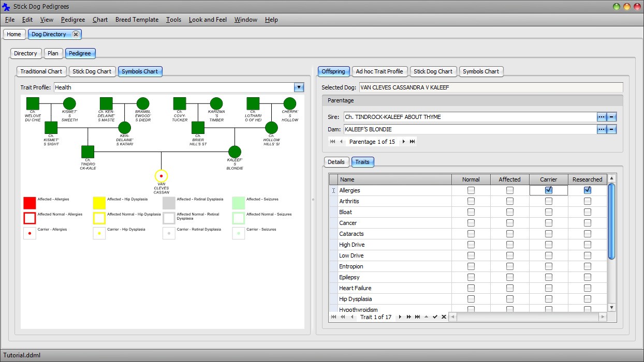Go to the next parentage record
The height and width of the screenshot is (362, 644).
click(x=403, y=142)
